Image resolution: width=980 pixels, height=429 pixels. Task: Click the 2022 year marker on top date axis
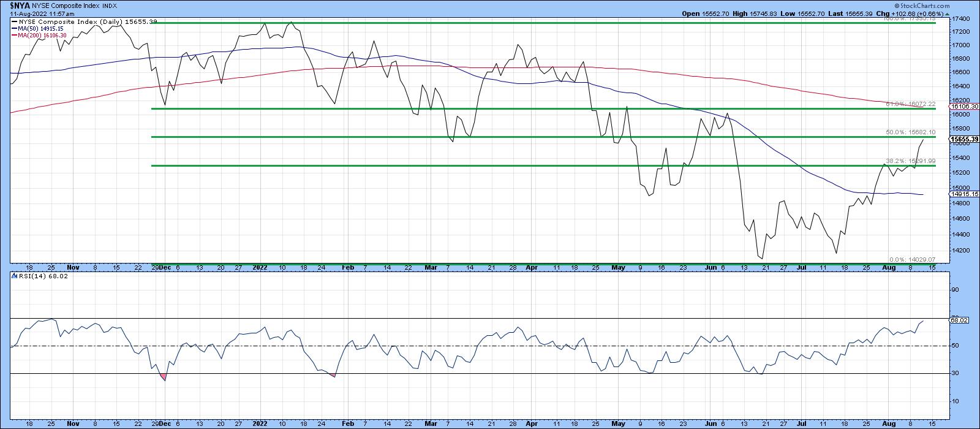point(260,268)
